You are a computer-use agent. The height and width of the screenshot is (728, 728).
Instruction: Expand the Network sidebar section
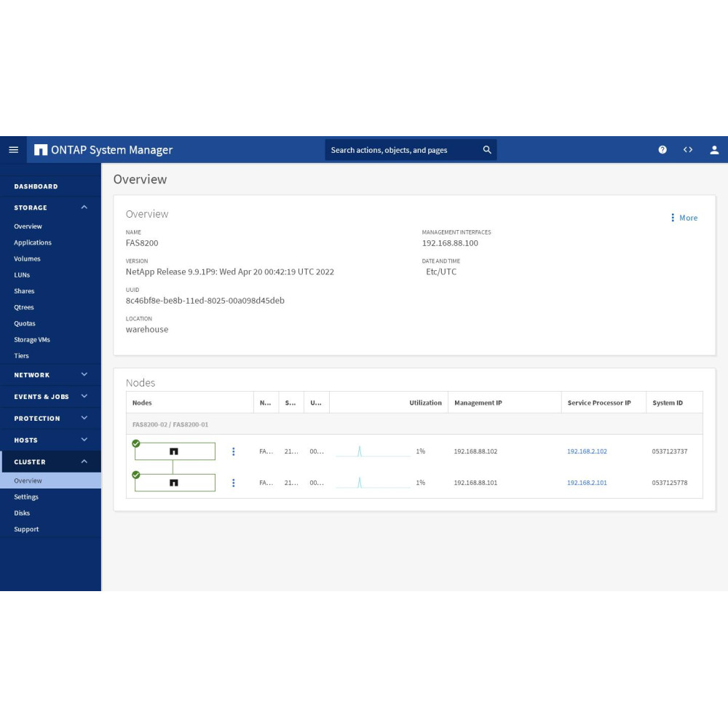point(84,375)
